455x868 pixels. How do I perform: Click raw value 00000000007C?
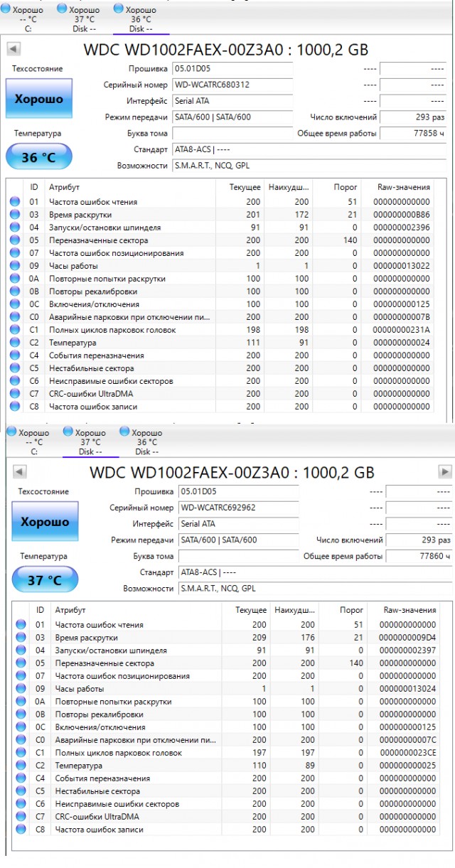click(408, 740)
